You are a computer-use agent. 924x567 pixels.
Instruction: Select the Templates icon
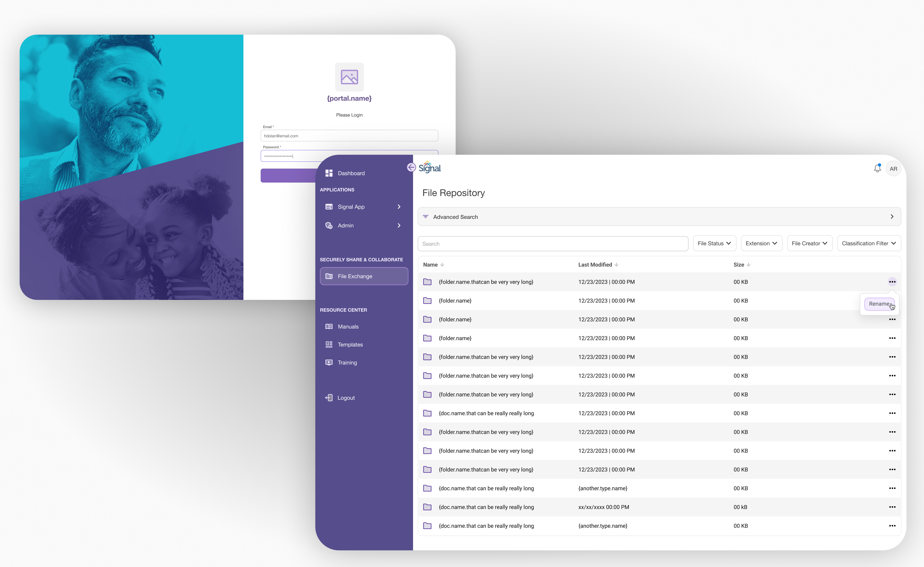[329, 344]
